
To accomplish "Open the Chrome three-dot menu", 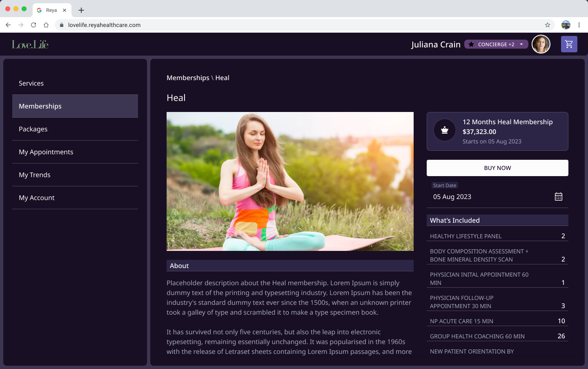I will (579, 25).
